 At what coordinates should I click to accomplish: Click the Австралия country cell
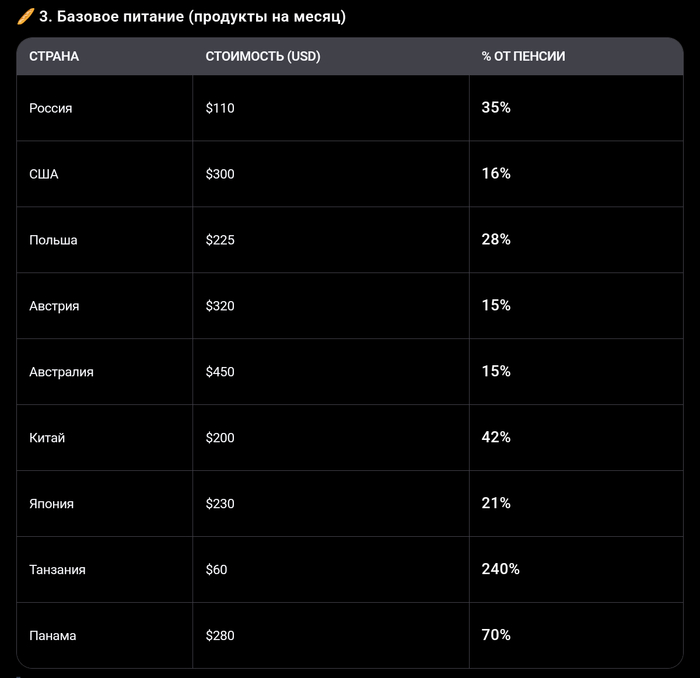pyautogui.click(x=61, y=372)
